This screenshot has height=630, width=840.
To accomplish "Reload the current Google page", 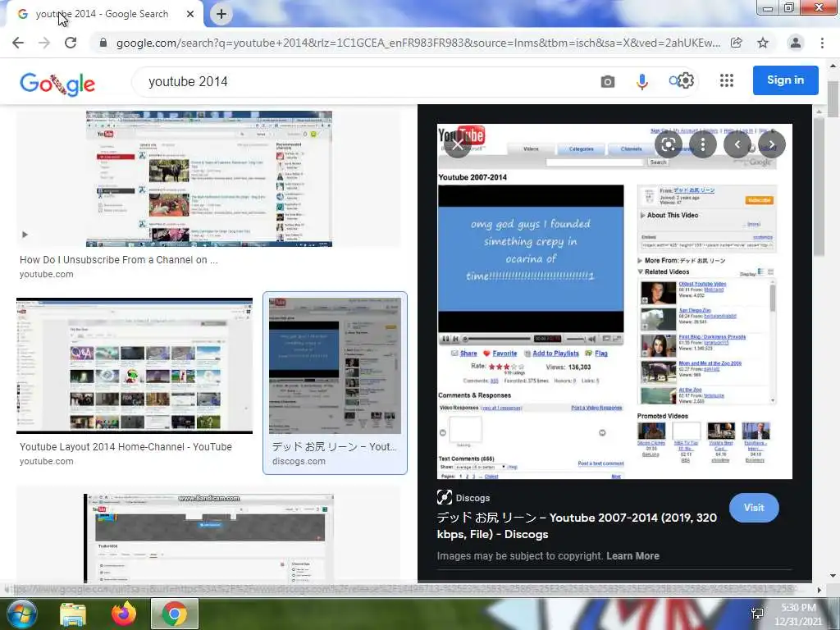I will point(71,43).
